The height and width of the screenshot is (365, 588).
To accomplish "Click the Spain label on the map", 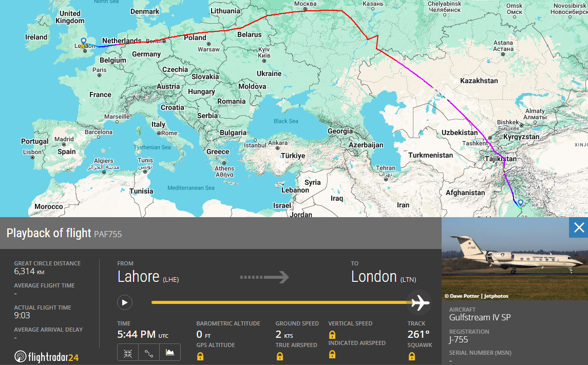I will point(66,152).
